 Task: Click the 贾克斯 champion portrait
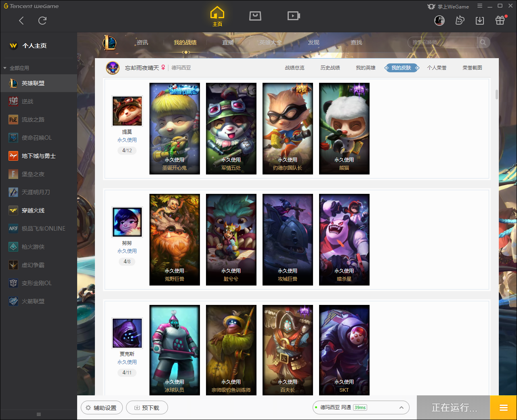tap(127, 333)
